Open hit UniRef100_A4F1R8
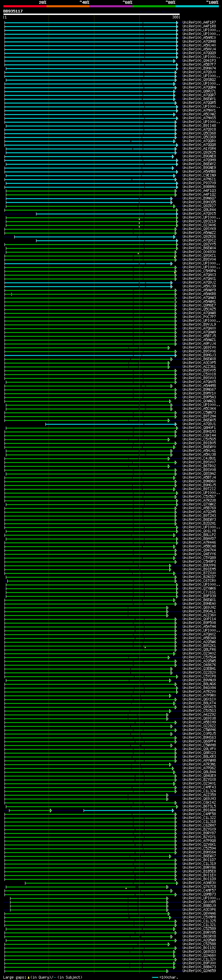 click(199, 26)
